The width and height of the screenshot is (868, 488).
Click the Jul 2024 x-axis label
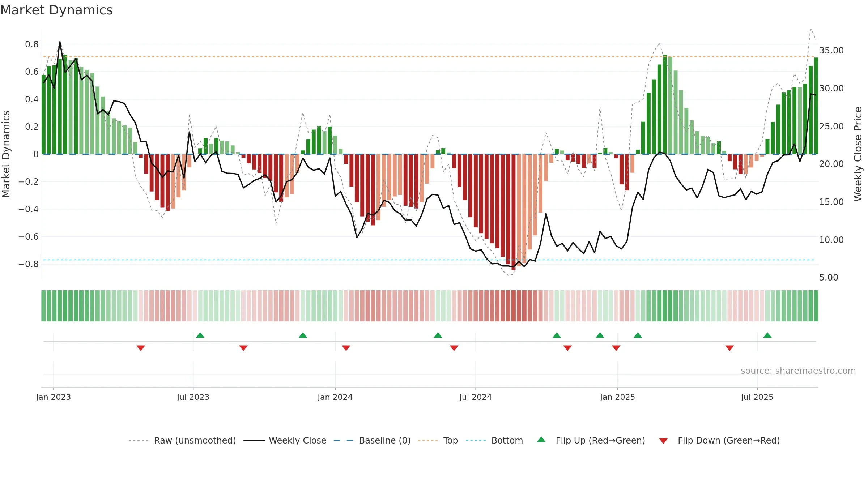tap(475, 397)
